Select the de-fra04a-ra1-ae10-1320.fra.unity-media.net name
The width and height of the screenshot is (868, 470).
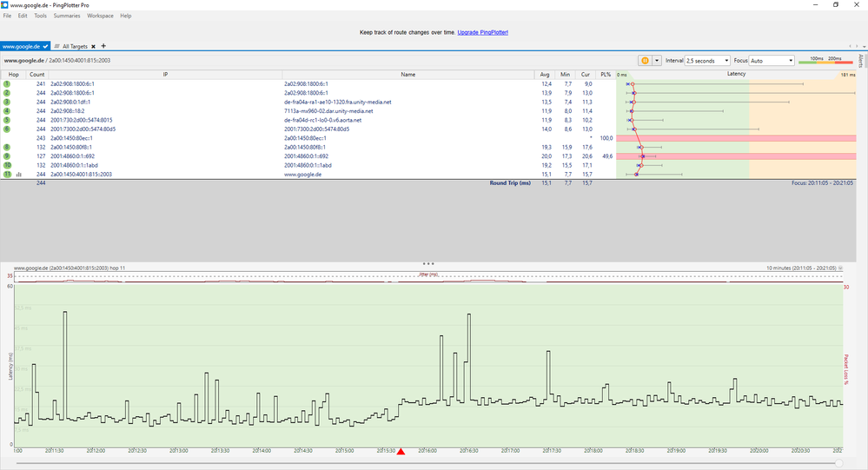(338, 102)
